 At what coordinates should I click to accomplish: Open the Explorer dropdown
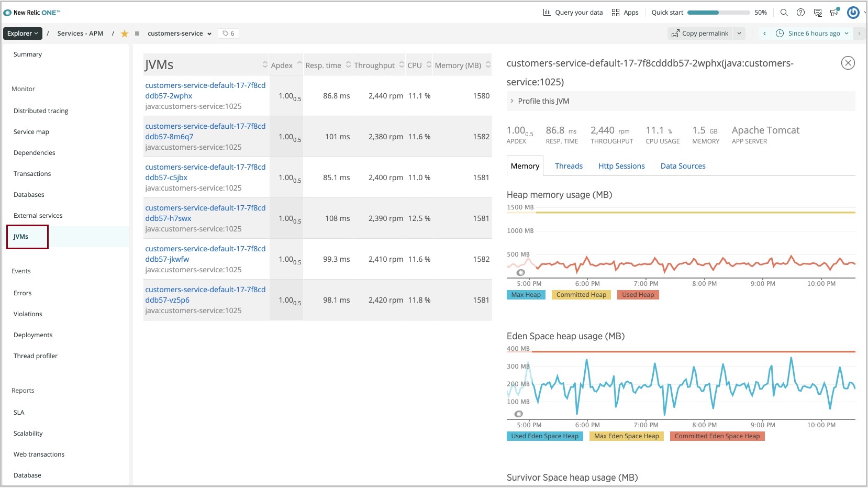(23, 34)
